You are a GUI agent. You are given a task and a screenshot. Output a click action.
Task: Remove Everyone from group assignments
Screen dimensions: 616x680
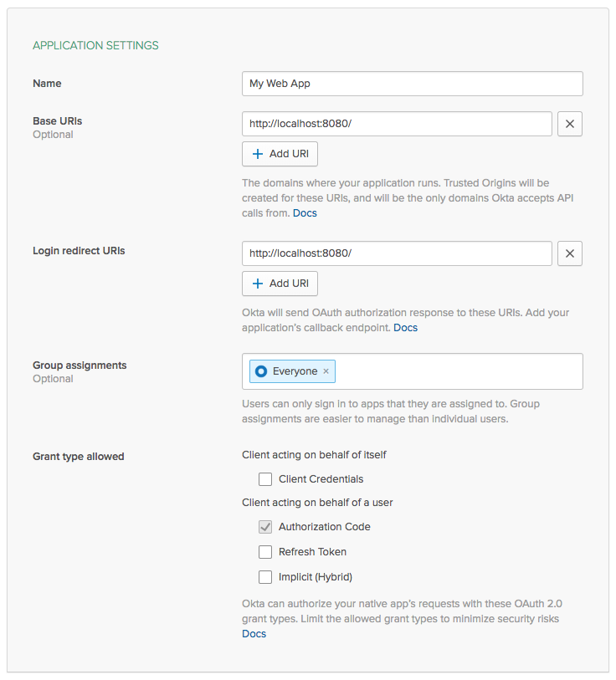click(326, 371)
